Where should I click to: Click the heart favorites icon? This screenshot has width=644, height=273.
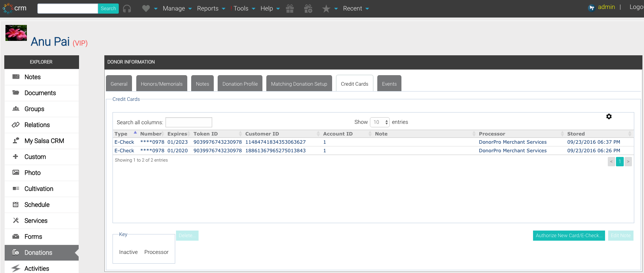click(146, 8)
